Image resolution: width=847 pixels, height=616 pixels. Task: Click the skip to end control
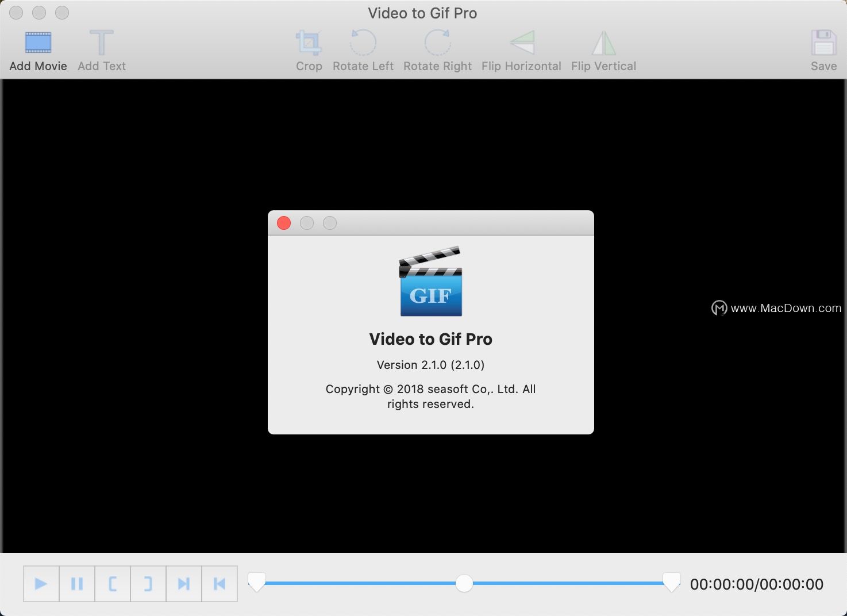point(184,583)
